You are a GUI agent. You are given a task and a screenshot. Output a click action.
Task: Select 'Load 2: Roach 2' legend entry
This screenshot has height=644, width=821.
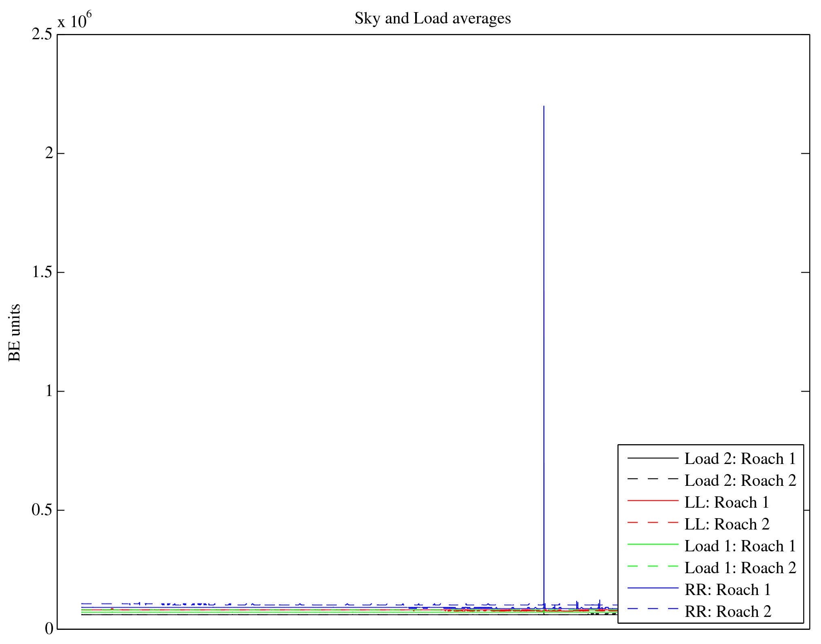[740, 481]
